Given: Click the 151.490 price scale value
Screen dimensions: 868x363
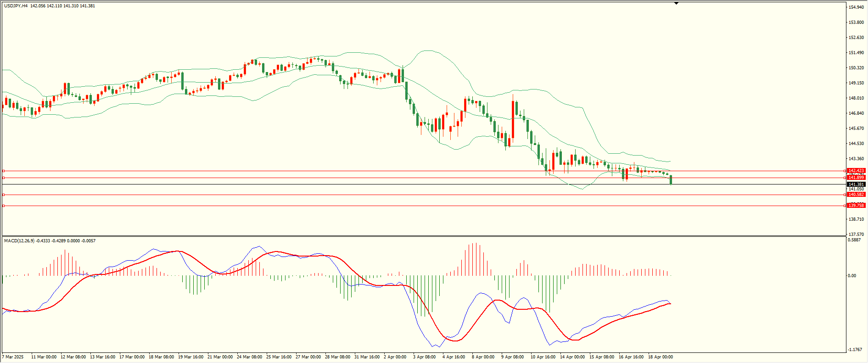Looking at the screenshot, I should [x=856, y=53].
